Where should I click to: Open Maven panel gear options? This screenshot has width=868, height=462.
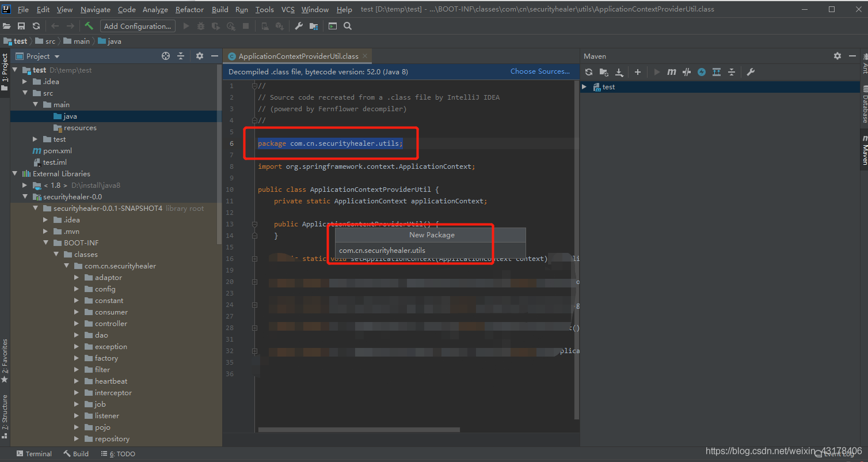coord(837,56)
